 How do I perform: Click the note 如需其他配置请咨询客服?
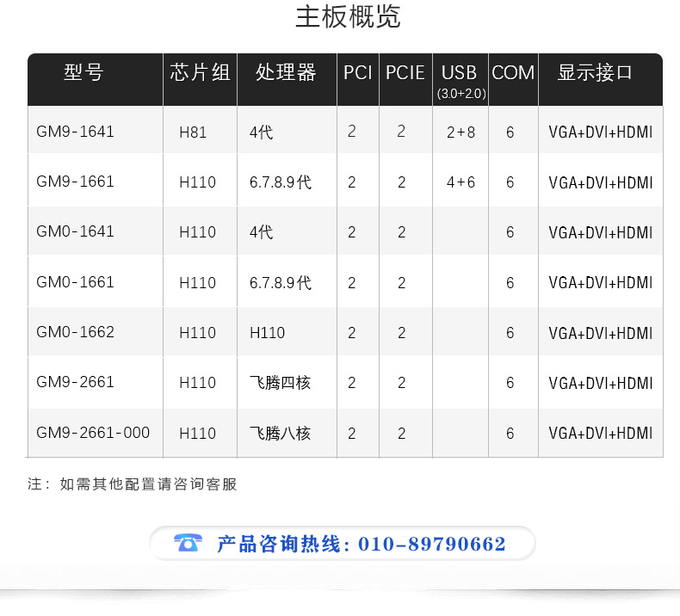point(148,484)
